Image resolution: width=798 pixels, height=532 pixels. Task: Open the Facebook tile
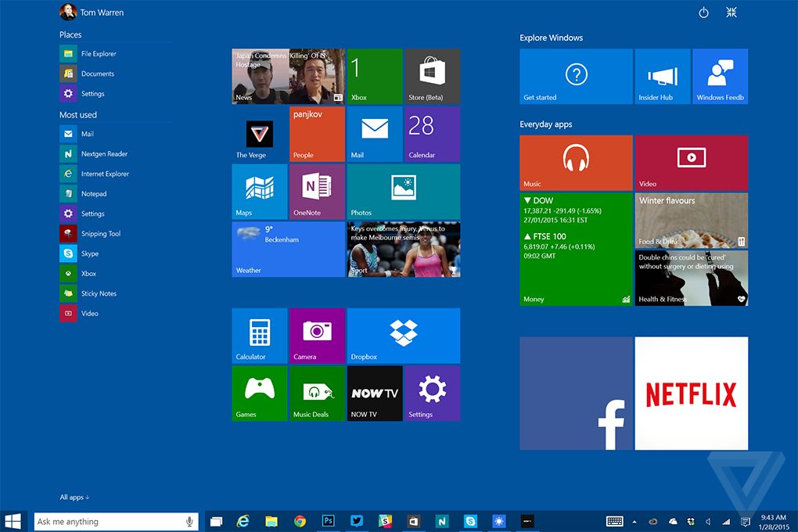(576, 393)
